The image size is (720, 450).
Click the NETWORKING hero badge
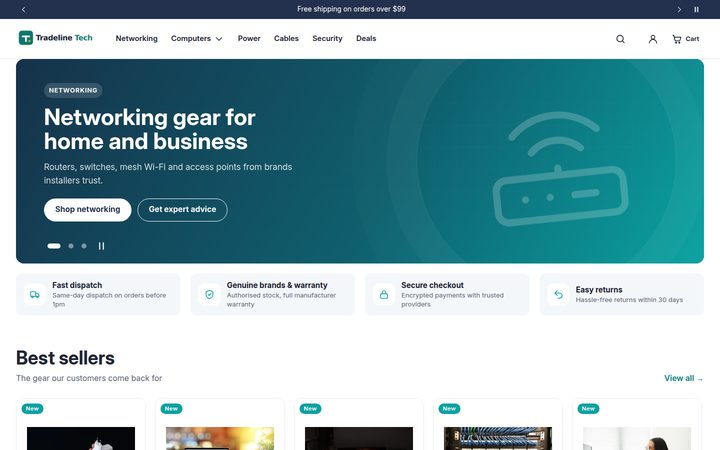pos(73,90)
